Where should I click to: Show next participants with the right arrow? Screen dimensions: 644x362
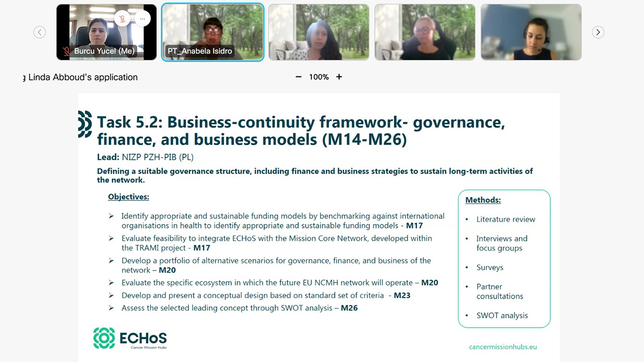pyautogui.click(x=598, y=32)
